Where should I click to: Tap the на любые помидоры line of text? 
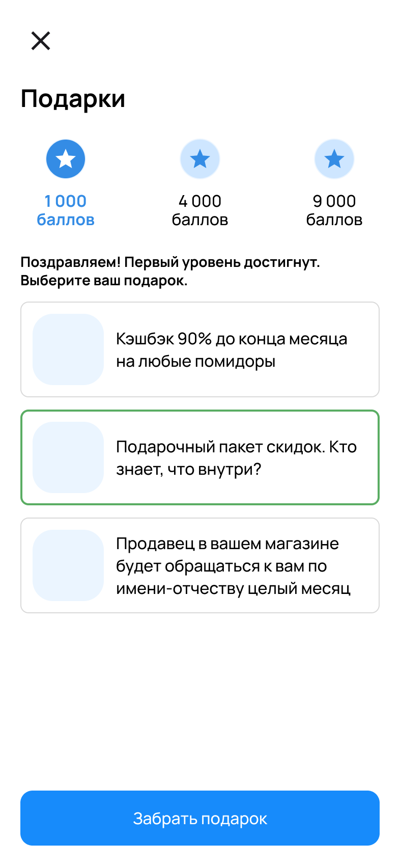point(195,362)
